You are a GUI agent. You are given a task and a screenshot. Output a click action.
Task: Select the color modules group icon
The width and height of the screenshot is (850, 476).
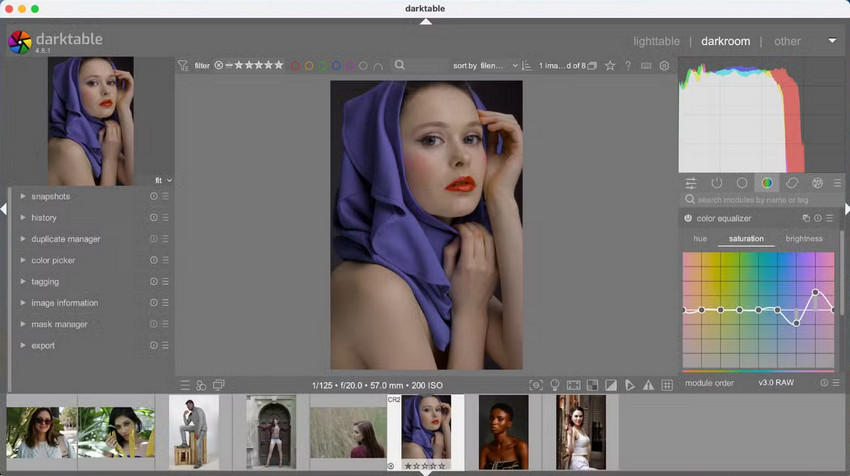click(767, 183)
